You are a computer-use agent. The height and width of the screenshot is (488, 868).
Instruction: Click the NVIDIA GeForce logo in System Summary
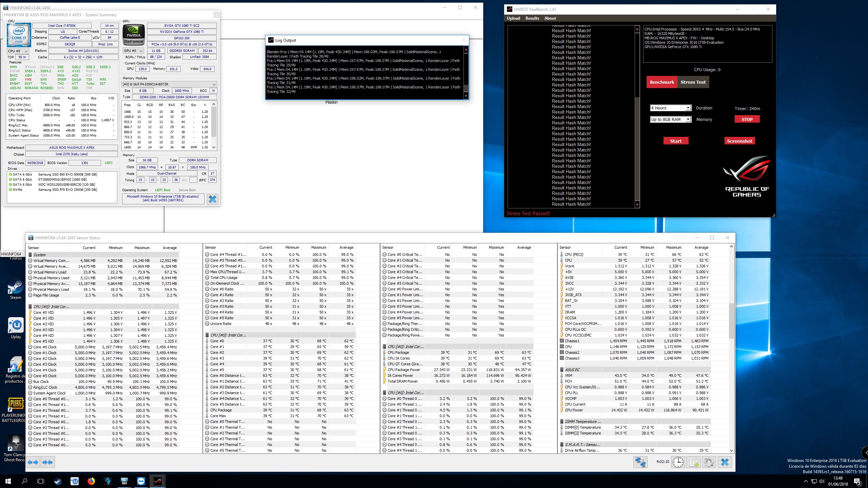(x=134, y=35)
